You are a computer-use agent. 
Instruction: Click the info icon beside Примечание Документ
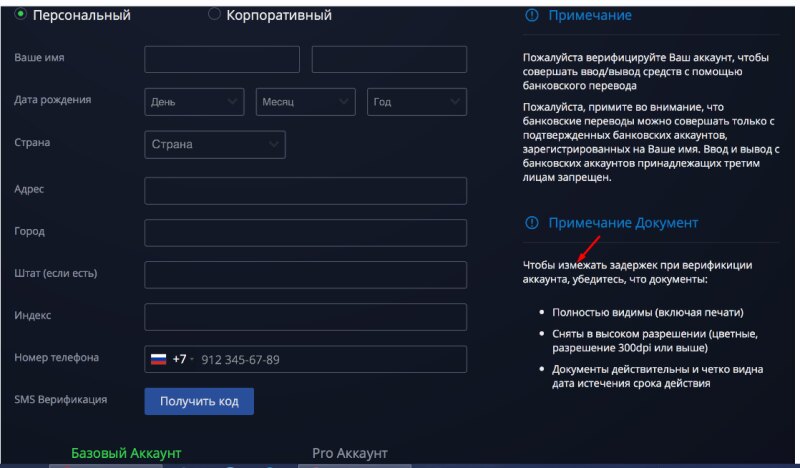pyautogui.click(x=531, y=223)
